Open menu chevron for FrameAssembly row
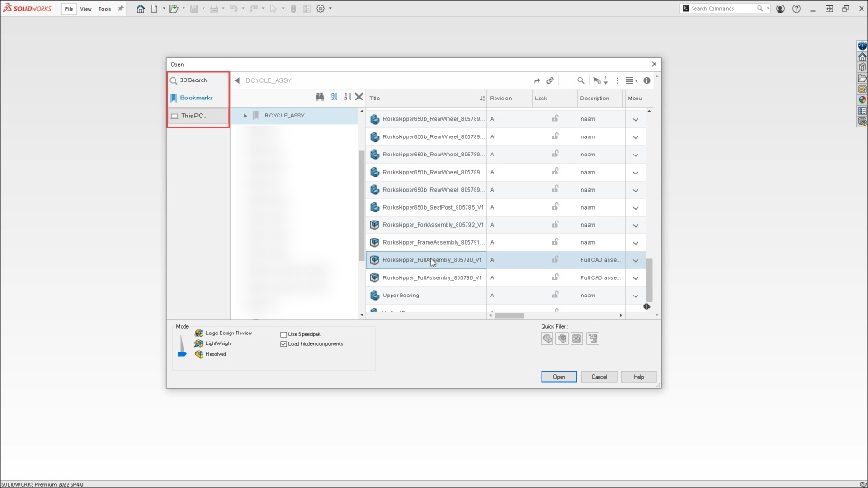The height and width of the screenshot is (488, 868). [x=636, y=243]
